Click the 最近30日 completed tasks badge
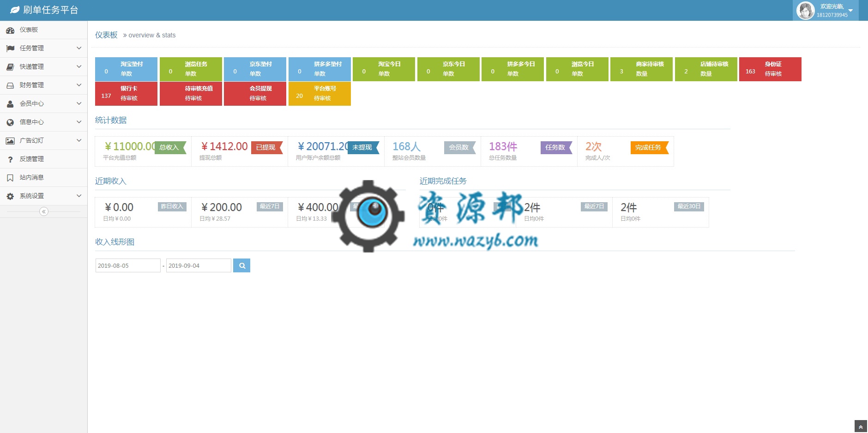 point(689,206)
